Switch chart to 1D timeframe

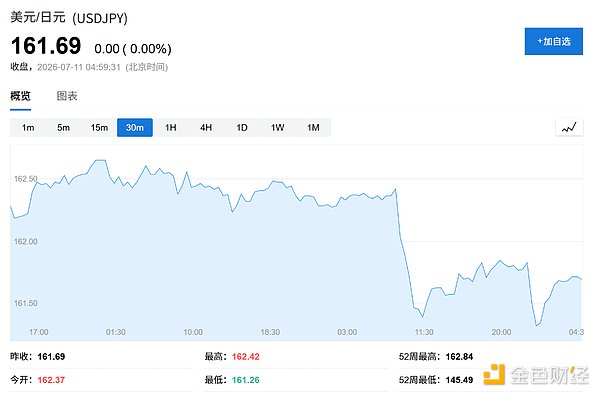point(242,127)
